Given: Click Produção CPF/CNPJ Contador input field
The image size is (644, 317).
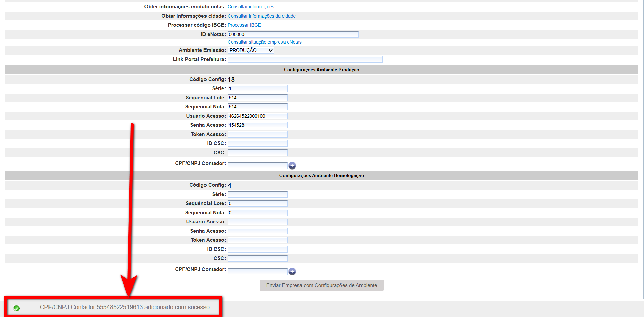Looking at the screenshot, I should click(257, 165).
